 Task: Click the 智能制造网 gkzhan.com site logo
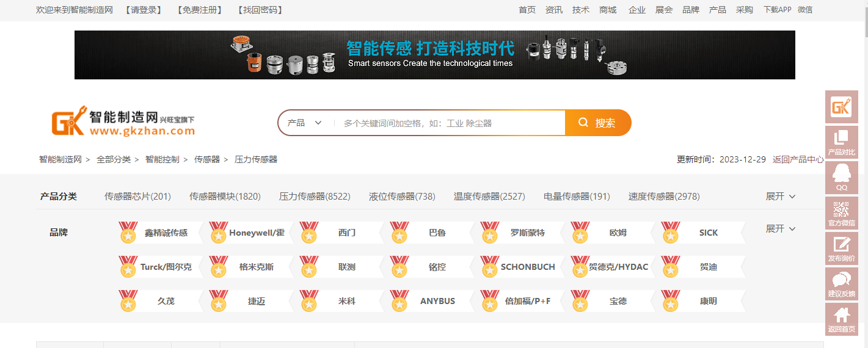click(x=123, y=123)
